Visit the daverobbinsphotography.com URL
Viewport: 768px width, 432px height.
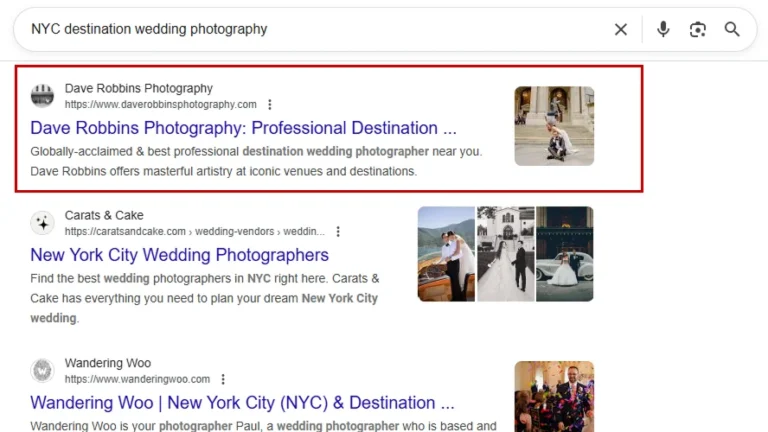click(161, 104)
